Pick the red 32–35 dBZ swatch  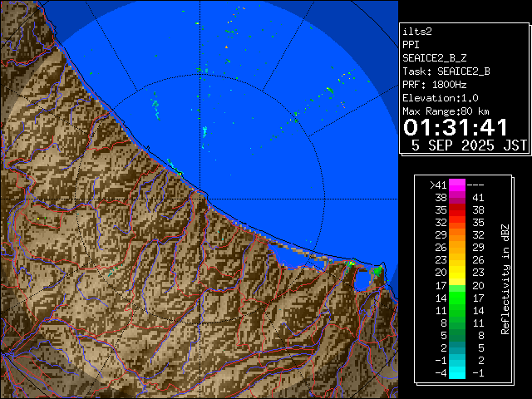click(x=457, y=223)
